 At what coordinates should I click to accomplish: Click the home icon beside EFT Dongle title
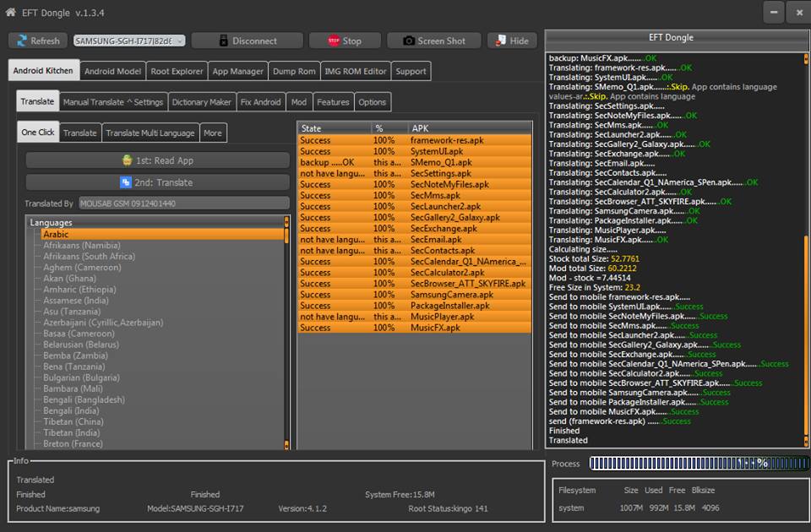click(x=10, y=13)
